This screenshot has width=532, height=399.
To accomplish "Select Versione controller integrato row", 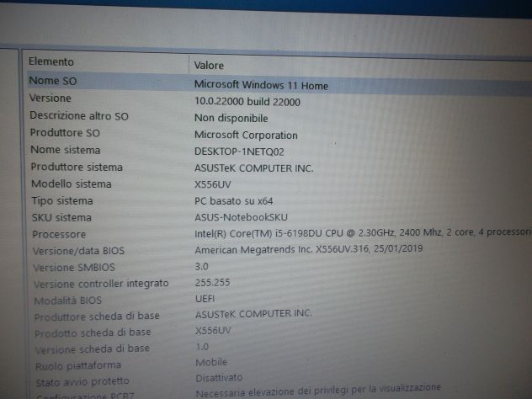I will [x=101, y=284].
